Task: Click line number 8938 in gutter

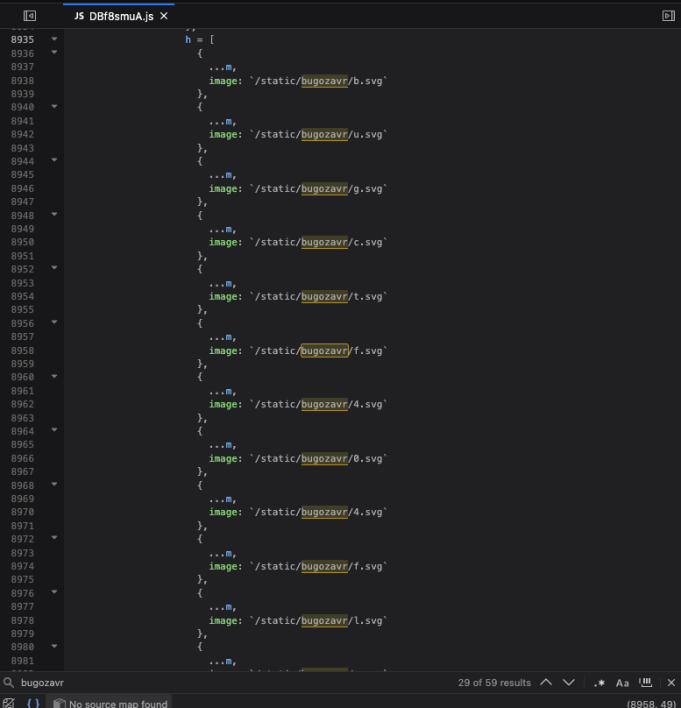Action: click(22, 81)
